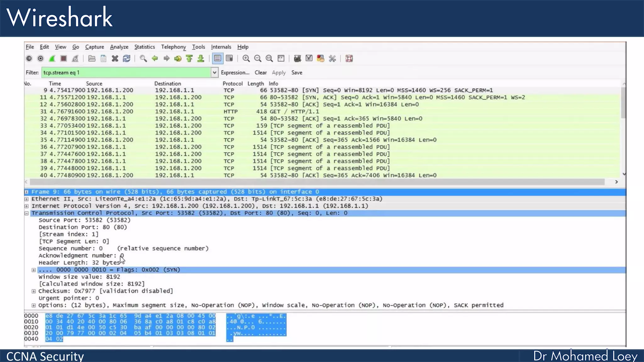Stop the running capture (red square)

click(x=64, y=58)
